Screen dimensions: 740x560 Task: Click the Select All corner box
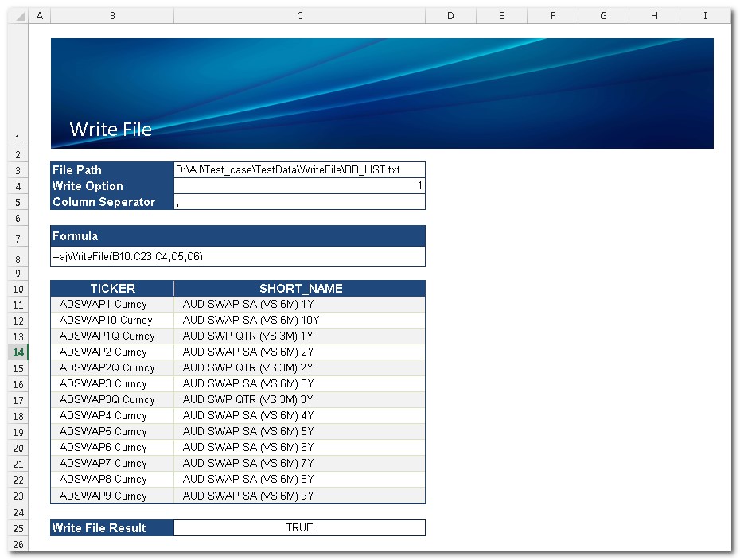(x=18, y=15)
